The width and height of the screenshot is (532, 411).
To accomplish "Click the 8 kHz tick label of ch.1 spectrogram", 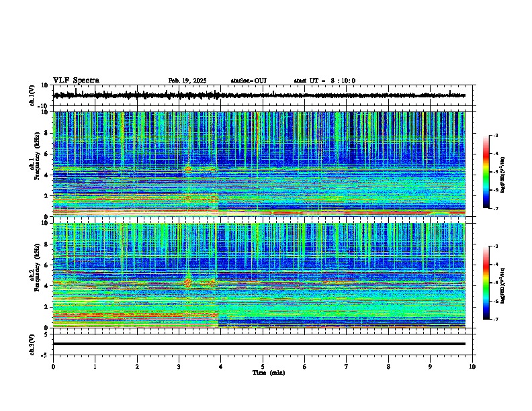I will click(47, 133).
